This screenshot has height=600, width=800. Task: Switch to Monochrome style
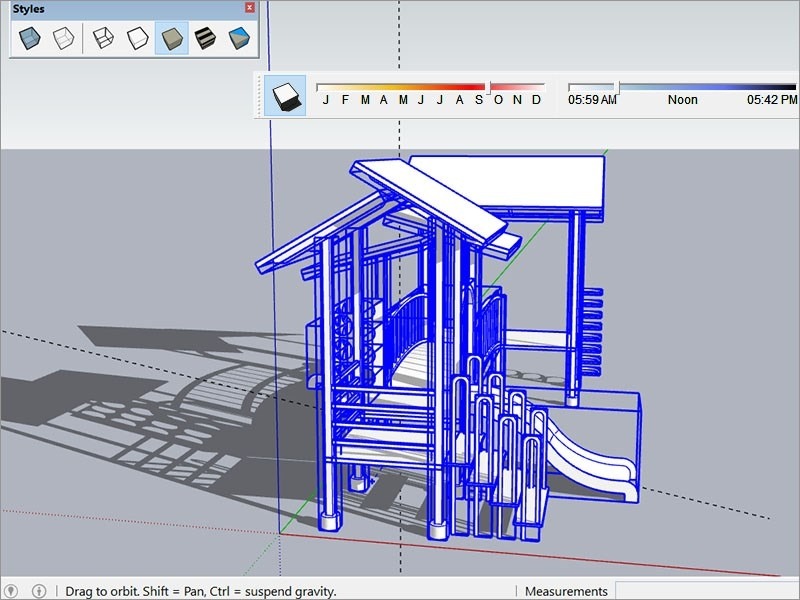tap(239, 38)
